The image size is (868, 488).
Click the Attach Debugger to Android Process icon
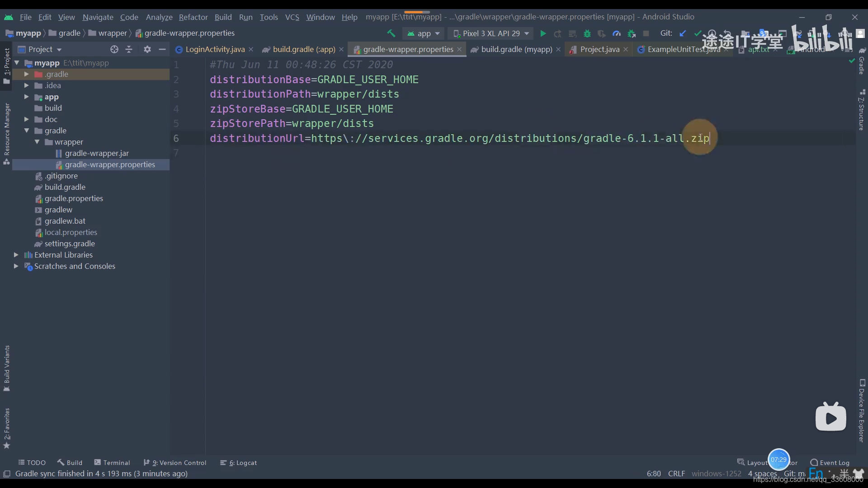(632, 33)
